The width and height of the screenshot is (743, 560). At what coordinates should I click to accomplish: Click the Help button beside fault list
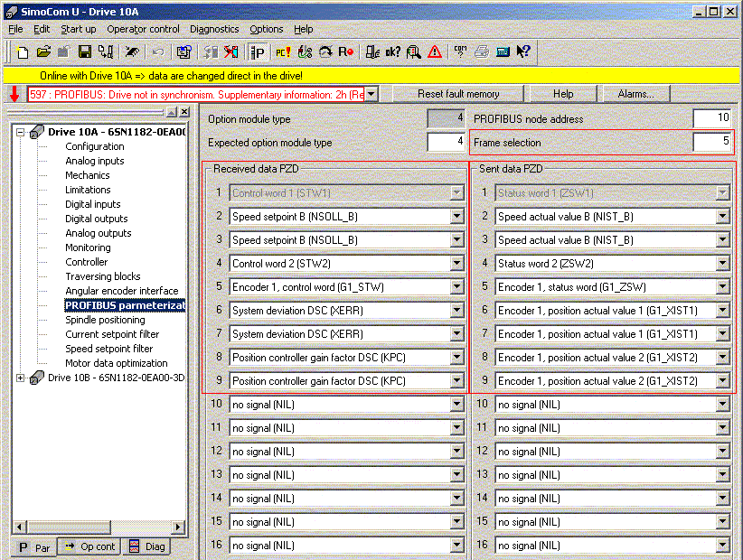click(563, 94)
